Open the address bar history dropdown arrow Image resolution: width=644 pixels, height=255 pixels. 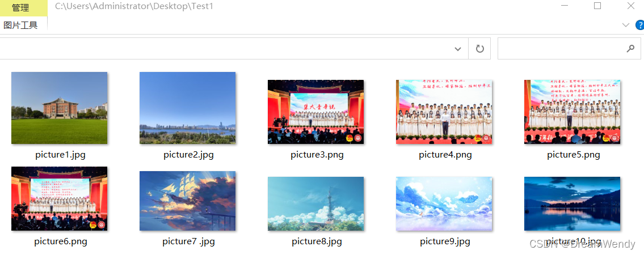click(x=457, y=49)
